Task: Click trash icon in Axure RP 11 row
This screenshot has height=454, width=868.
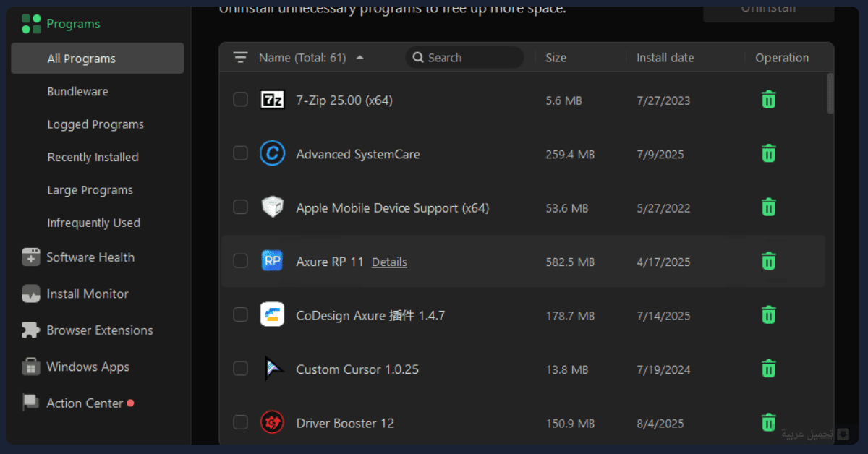Action: 769,261
